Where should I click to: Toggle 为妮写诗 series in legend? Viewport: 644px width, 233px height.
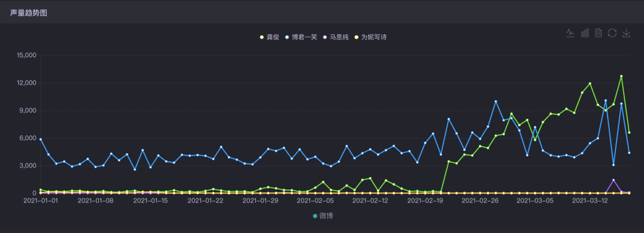pos(370,38)
